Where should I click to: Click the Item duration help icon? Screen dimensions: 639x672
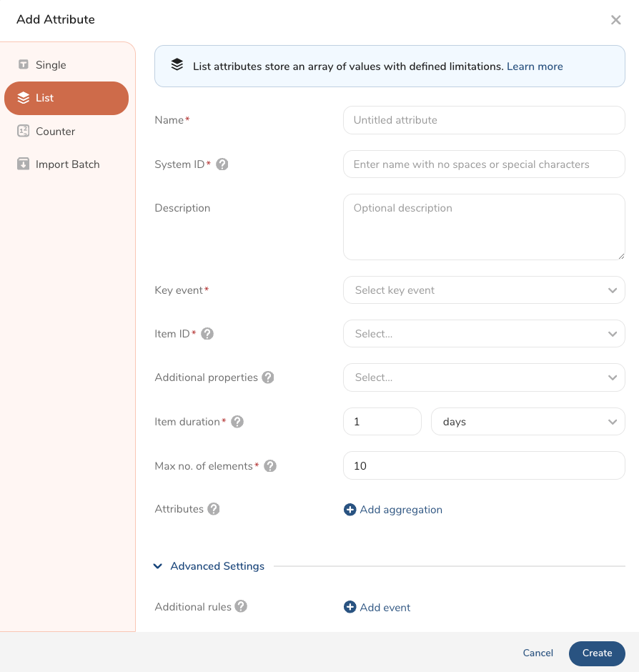237,422
